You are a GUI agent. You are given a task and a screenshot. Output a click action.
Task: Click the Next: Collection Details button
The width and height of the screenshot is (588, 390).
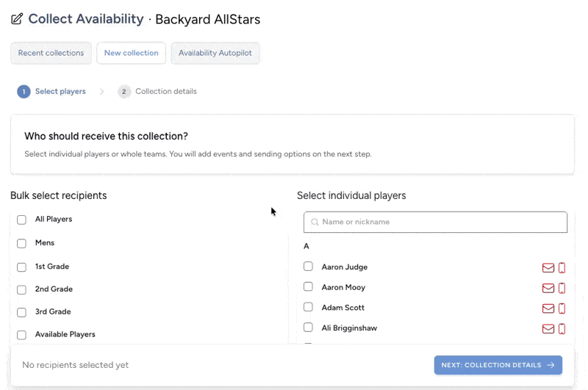(x=498, y=365)
